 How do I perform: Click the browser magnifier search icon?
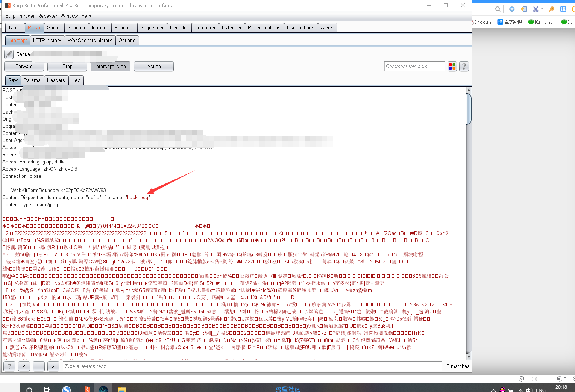(x=498, y=9)
